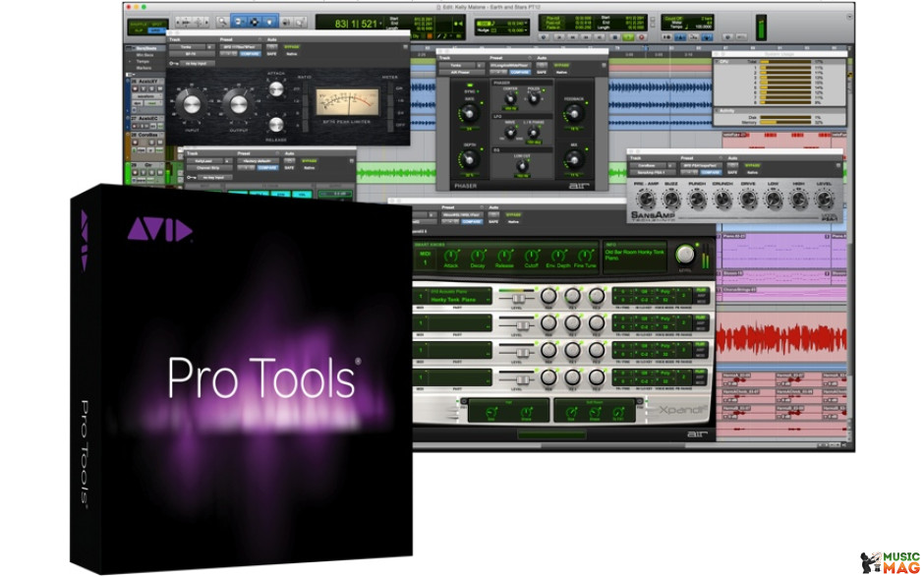924x577 pixels.
Task: Click the Xpand Attack smart knob
Action: click(451, 256)
